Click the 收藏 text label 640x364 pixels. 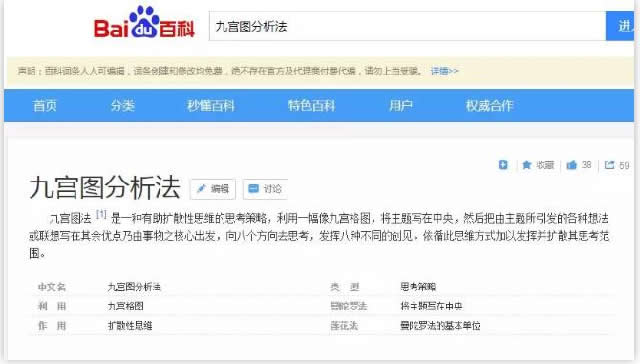pos(545,165)
